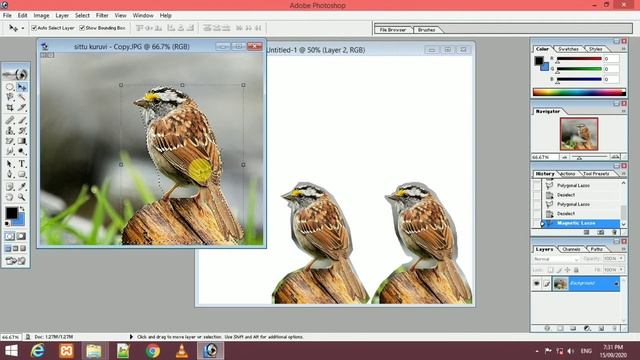Select the Magic Wand tool

(22, 97)
